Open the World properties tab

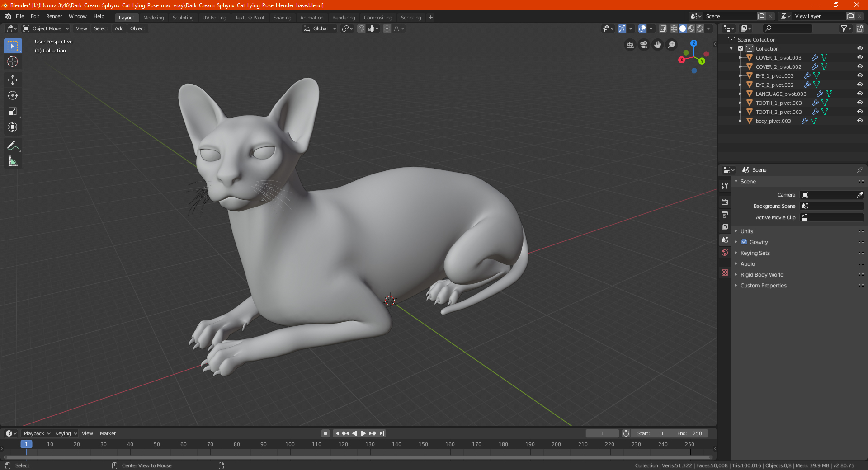(725, 253)
